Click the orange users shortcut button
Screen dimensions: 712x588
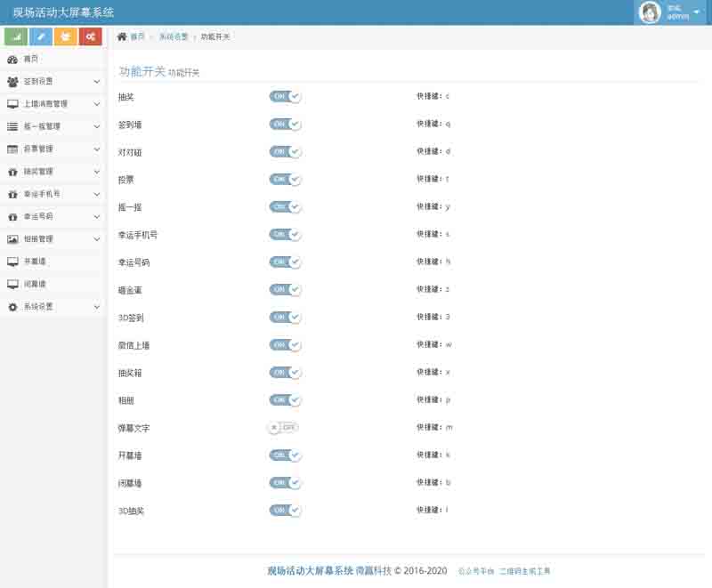tap(65, 36)
